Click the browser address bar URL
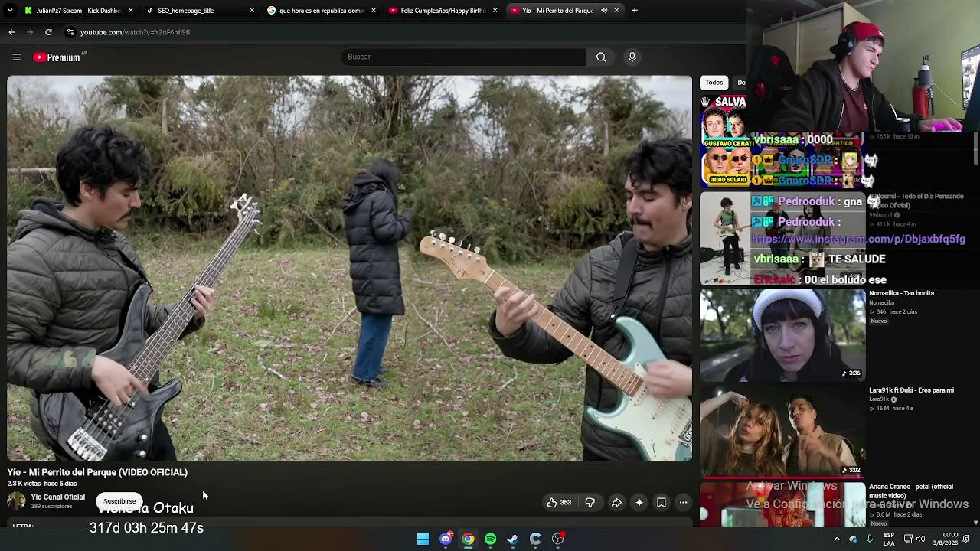The height and width of the screenshot is (551, 980). point(135,32)
